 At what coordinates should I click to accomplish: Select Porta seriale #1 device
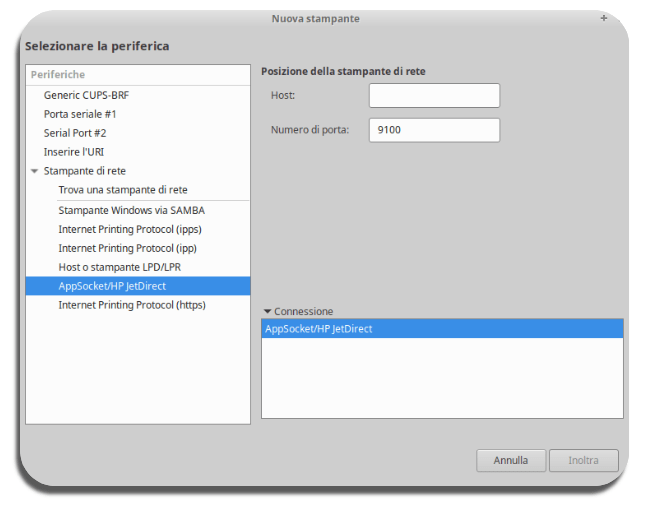point(80,114)
